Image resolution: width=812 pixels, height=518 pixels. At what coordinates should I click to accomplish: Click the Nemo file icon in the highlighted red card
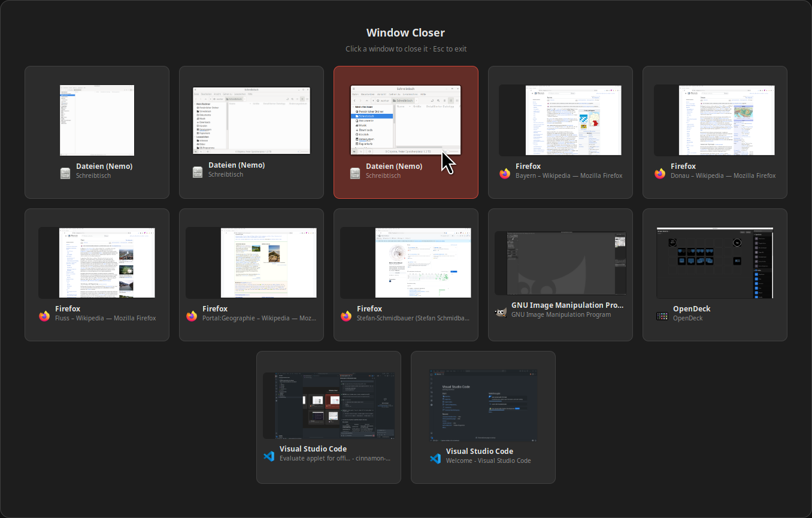click(x=356, y=174)
